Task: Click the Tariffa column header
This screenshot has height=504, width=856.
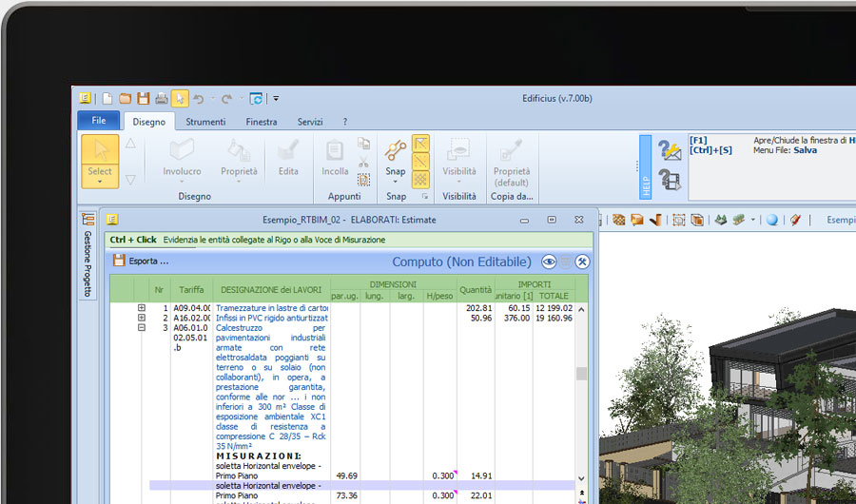Action: pos(191,289)
